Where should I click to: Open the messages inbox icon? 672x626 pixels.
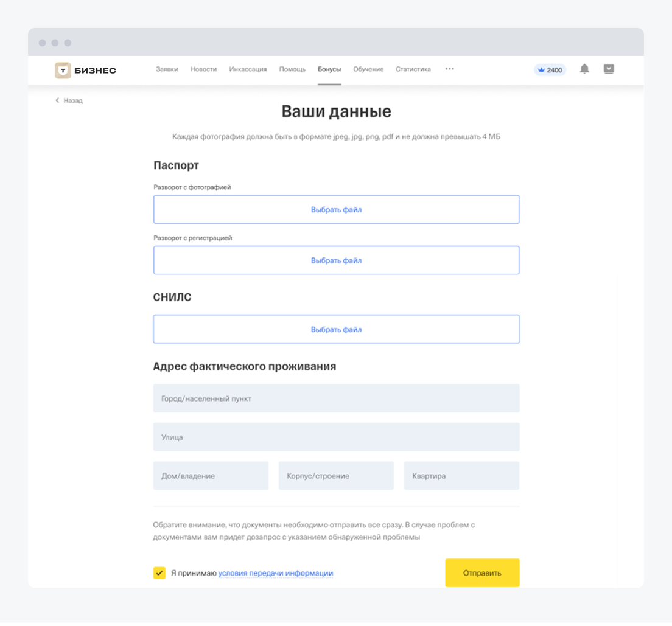click(609, 69)
